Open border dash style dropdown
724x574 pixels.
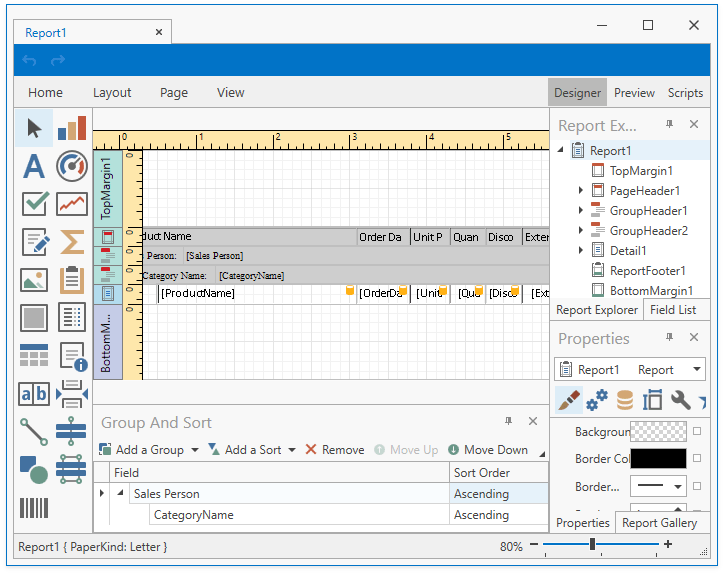click(677, 487)
